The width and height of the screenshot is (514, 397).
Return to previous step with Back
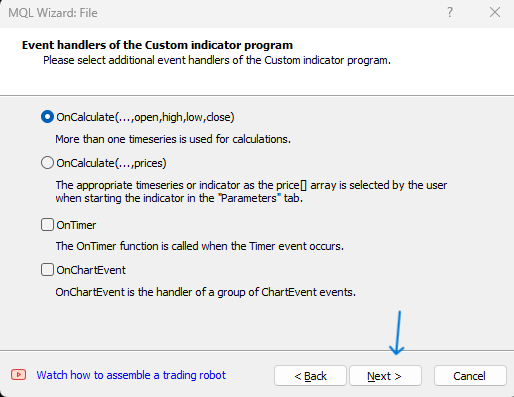coord(310,376)
